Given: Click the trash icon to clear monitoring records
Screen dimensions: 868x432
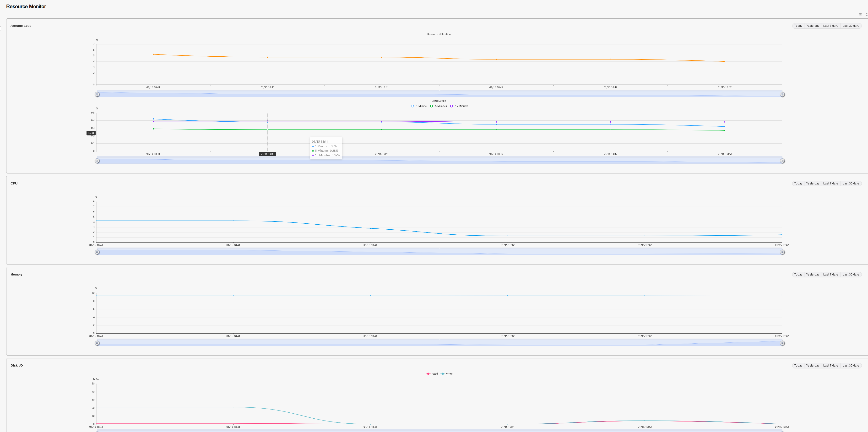Looking at the screenshot, I should tap(860, 15).
